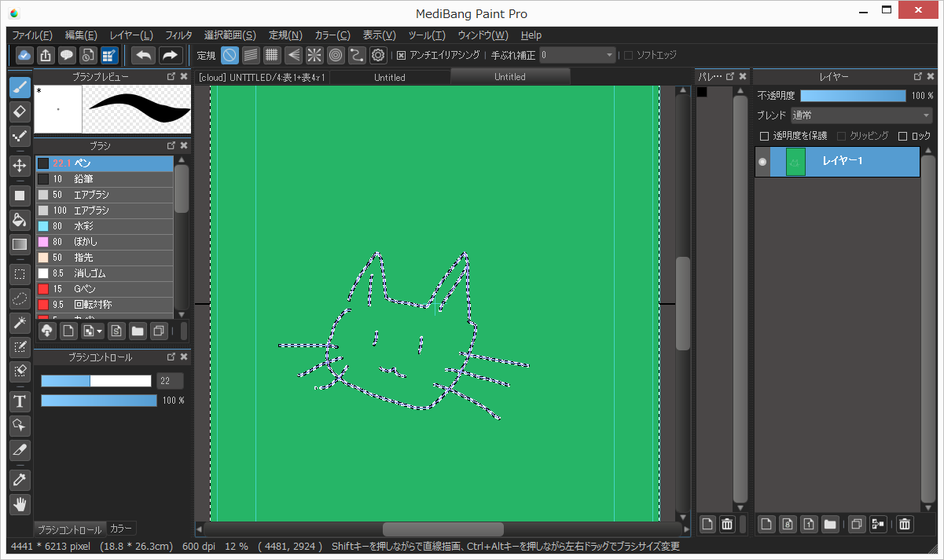The height and width of the screenshot is (560, 944).
Task: Select the Brush tool in the left toolbar
Action: coord(20,87)
